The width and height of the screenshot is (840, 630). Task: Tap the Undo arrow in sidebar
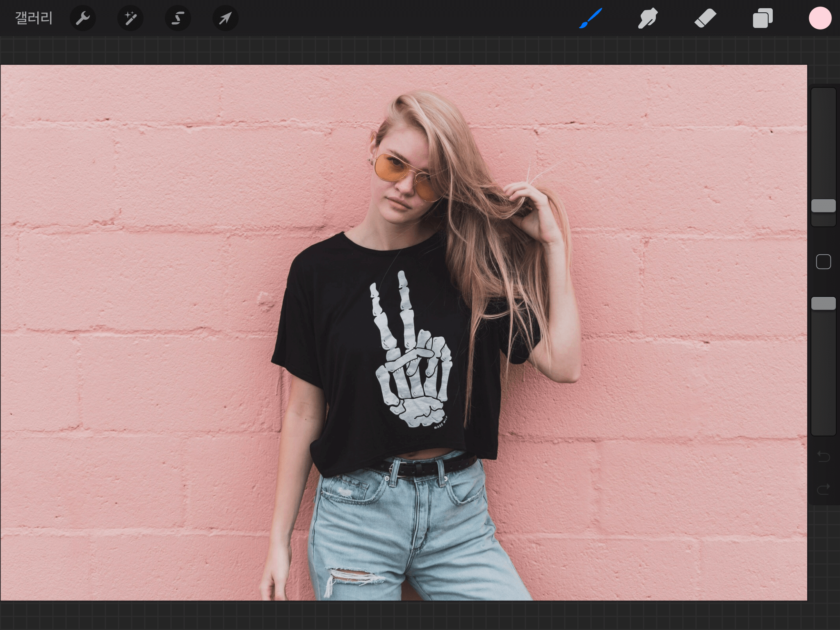point(823,456)
